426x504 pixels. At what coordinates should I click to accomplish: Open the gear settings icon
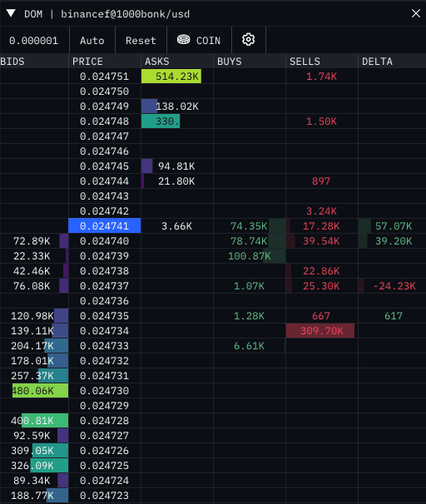[248, 40]
